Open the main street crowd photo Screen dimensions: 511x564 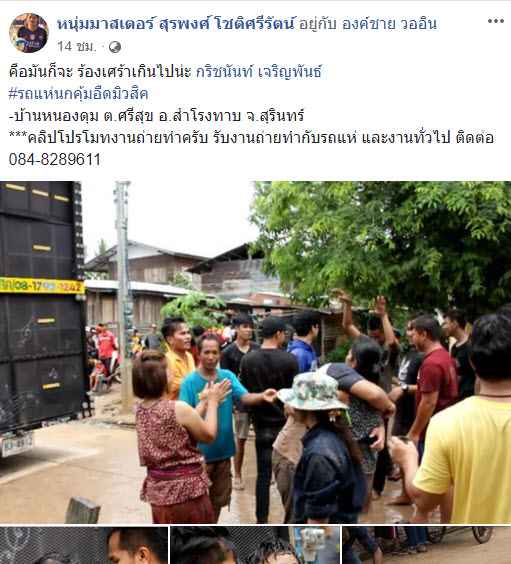point(255,352)
